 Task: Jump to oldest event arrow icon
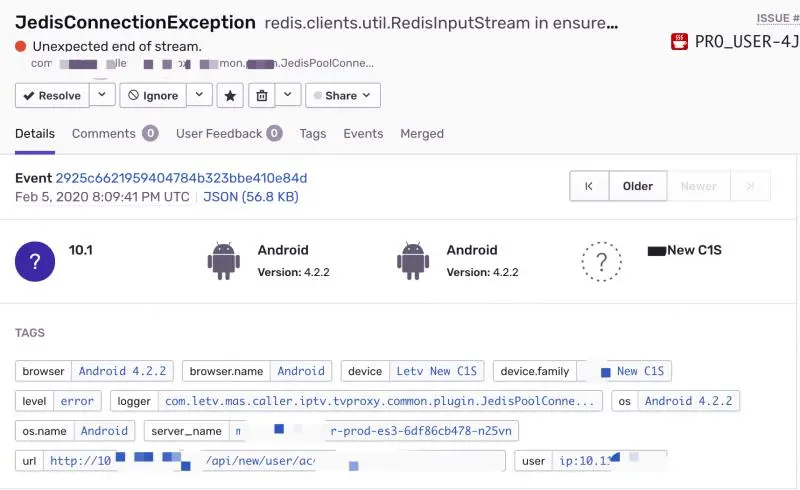tap(589, 186)
